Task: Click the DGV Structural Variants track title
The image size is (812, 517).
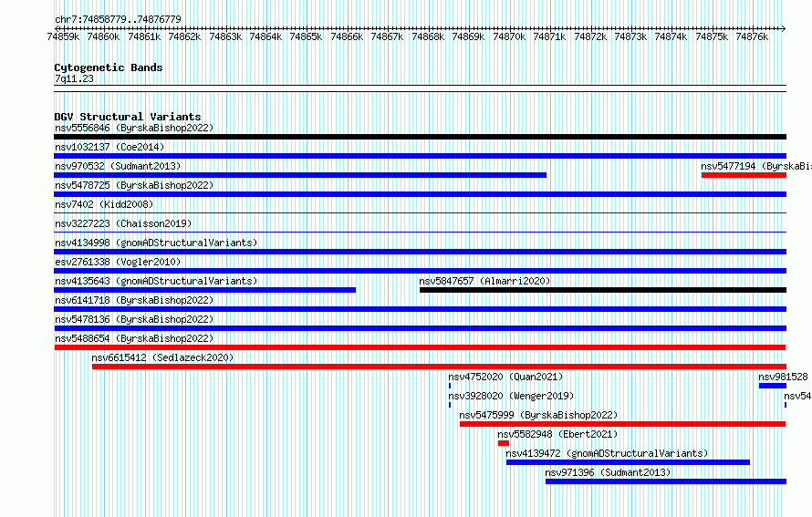Action: tap(128, 117)
